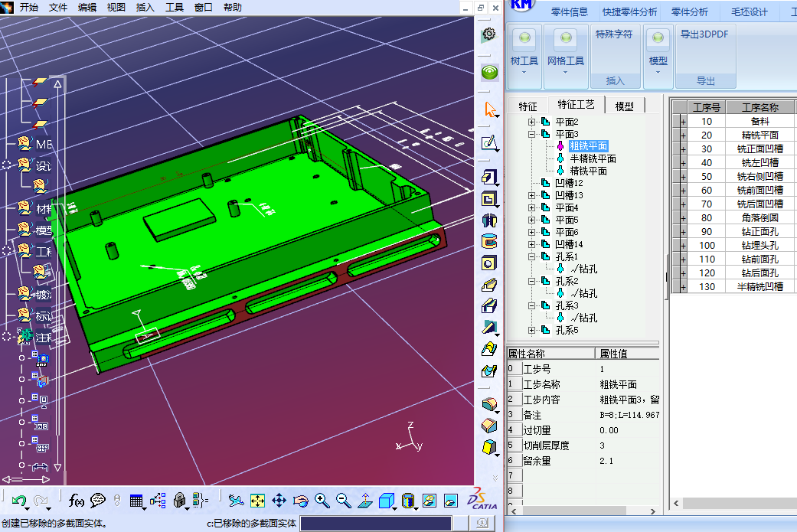
Task: Click the table's horizontal scrollbar
Action: point(735,504)
